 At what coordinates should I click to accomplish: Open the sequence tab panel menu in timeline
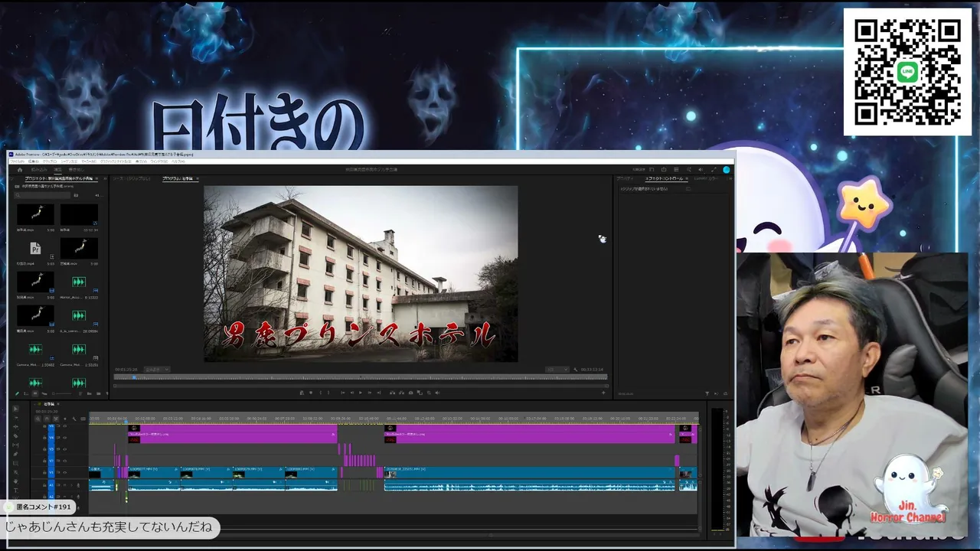57,404
